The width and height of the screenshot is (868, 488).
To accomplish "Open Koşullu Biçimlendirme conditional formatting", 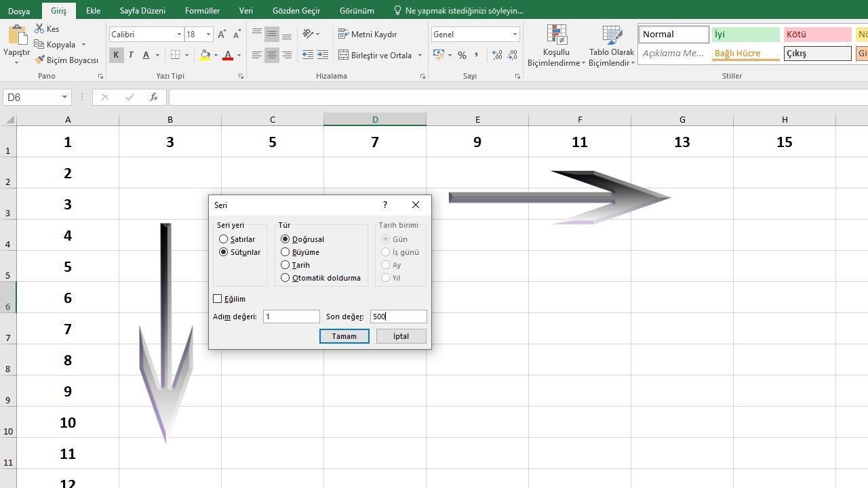I will click(x=556, y=46).
